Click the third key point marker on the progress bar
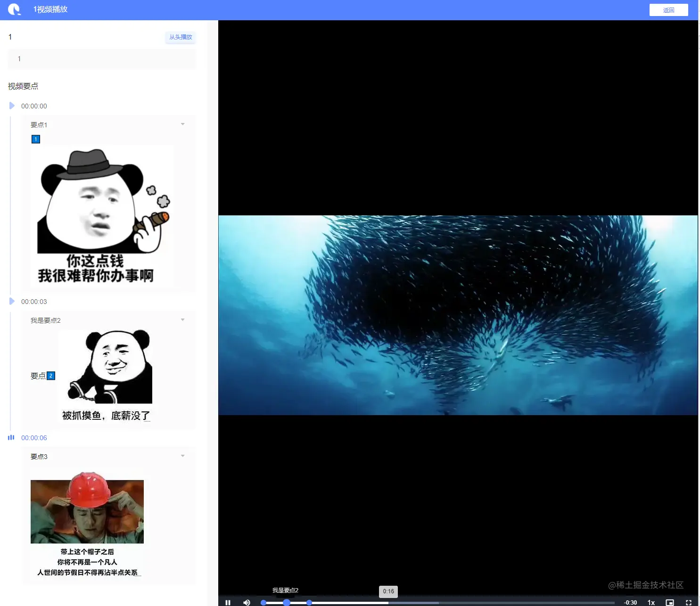 point(309,603)
